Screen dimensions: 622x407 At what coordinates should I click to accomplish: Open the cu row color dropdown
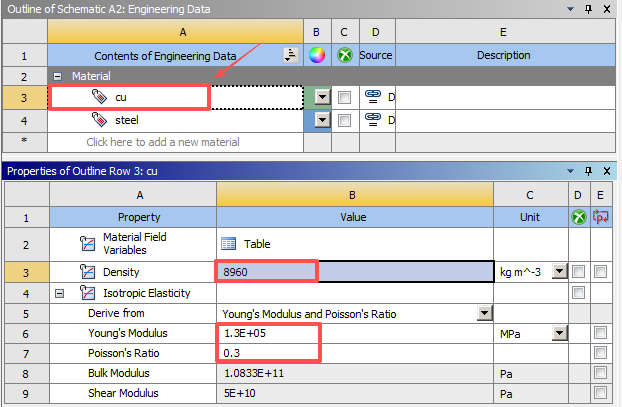(323, 97)
